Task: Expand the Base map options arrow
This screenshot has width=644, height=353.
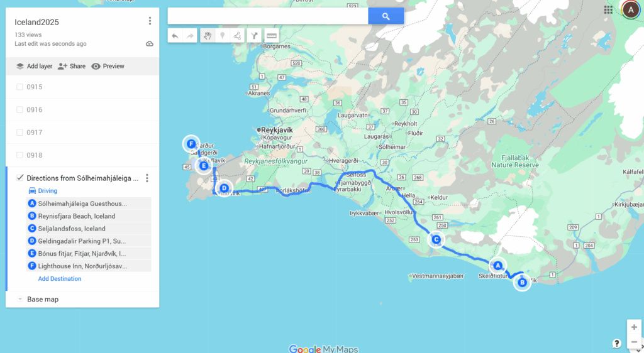Action: pos(19,299)
